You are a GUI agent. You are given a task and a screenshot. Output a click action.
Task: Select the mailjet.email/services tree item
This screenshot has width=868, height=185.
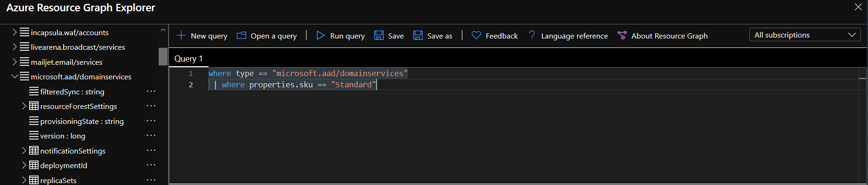click(x=66, y=62)
